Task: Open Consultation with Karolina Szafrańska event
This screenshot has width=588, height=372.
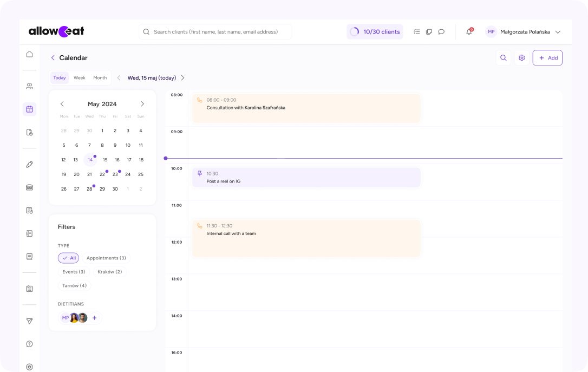Action: pyautogui.click(x=306, y=108)
